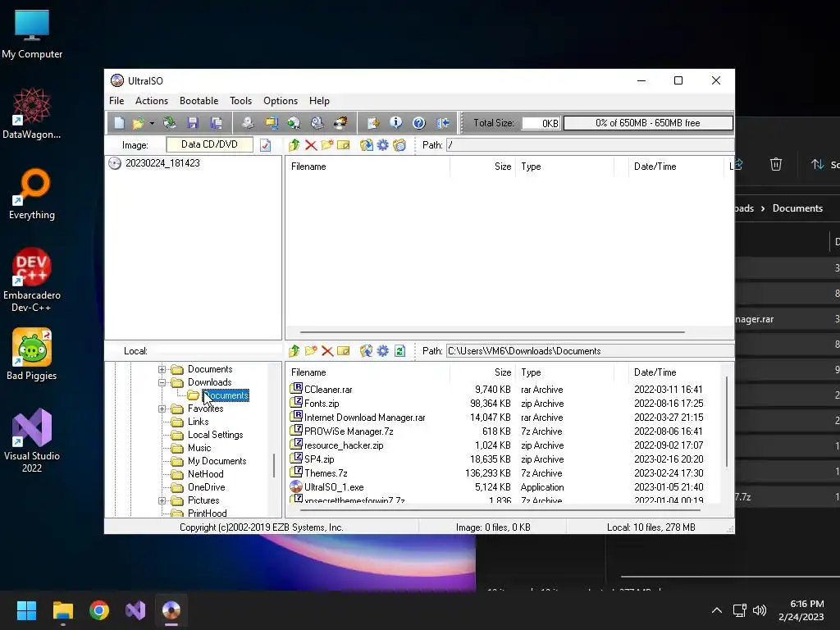The image size is (840, 630).
Task: Select UltraISO_1.exe in local file list
Action: (x=334, y=487)
